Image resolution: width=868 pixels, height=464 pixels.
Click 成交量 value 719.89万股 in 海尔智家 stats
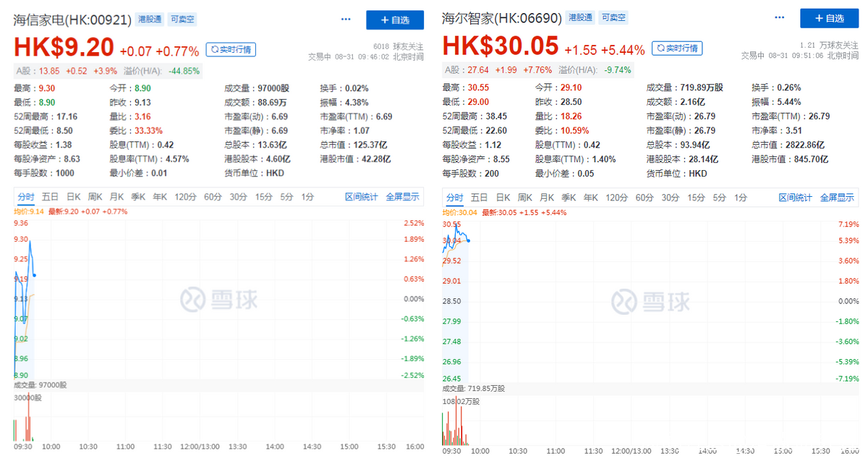pyautogui.click(x=703, y=88)
